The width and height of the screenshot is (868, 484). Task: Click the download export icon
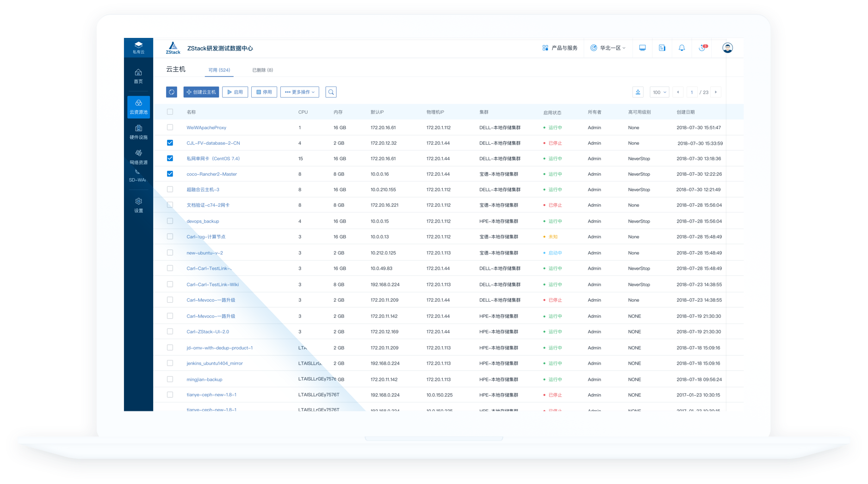pyautogui.click(x=638, y=92)
